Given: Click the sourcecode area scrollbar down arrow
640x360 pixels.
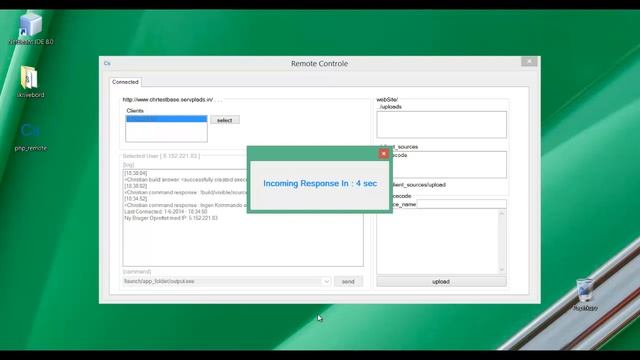Looking at the screenshot, I should click(502, 269).
